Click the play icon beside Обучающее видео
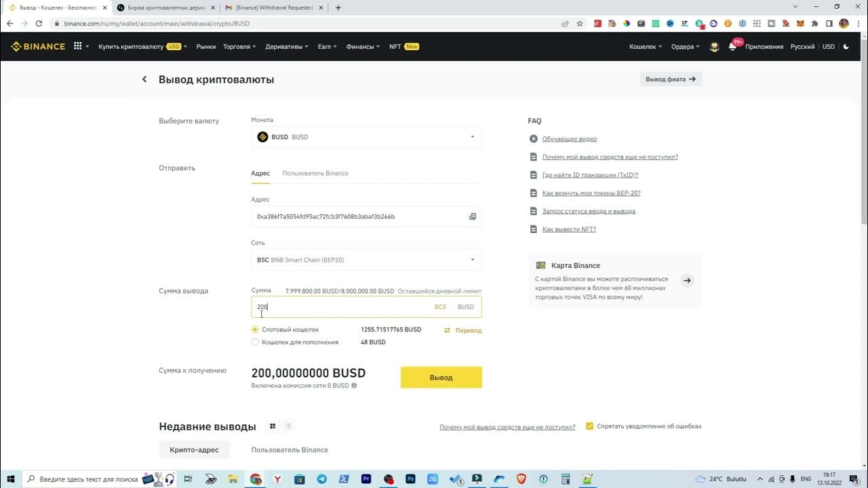868x488 pixels. [x=533, y=139]
